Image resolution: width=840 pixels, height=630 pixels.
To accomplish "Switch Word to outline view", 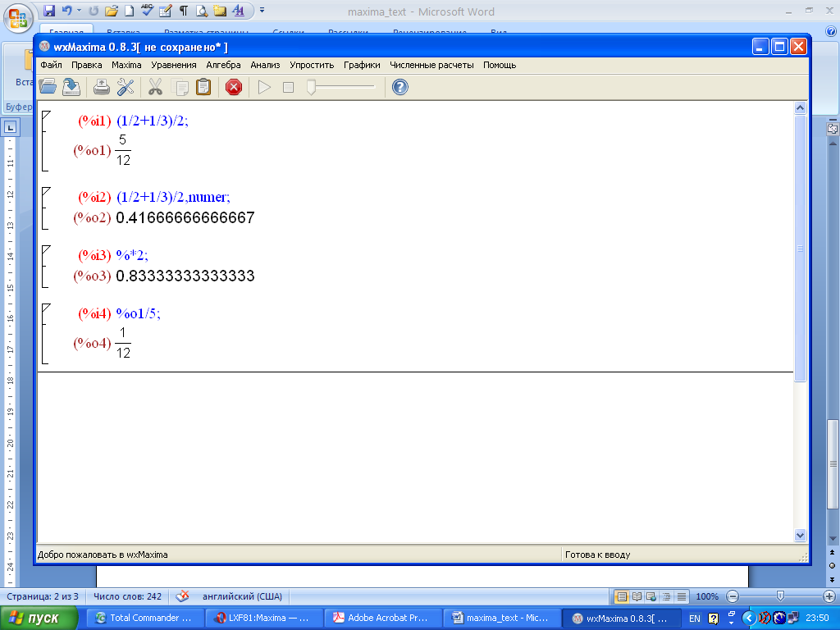I will click(x=666, y=596).
